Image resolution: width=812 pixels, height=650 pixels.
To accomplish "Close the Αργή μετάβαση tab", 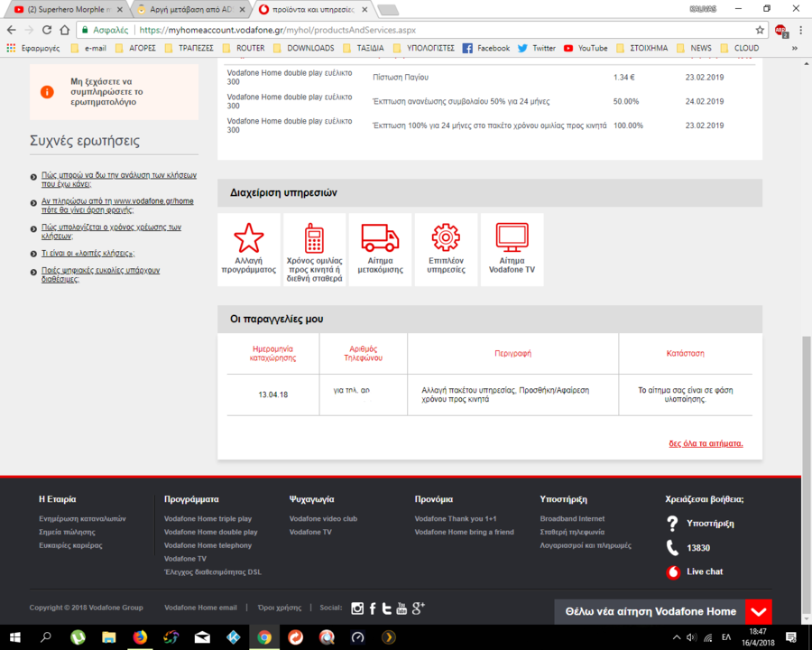I will pos(242,9).
